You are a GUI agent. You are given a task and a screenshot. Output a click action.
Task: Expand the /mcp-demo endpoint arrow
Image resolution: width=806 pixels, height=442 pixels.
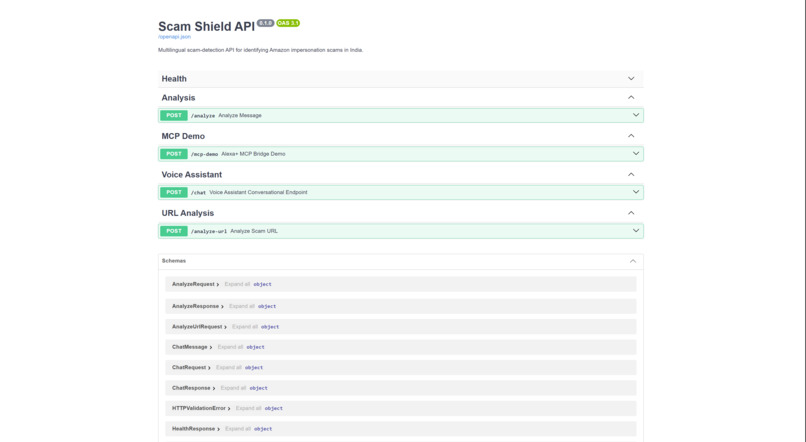pyautogui.click(x=636, y=154)
